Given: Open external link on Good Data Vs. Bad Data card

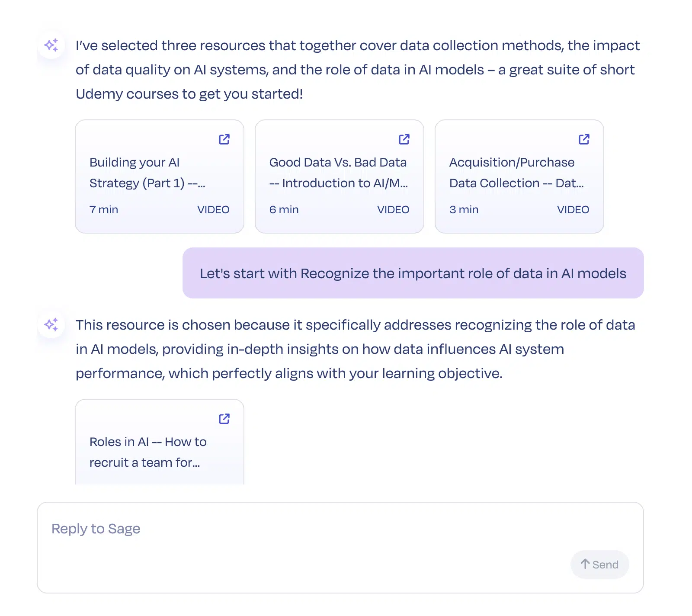Looking at the screenshot, I should pos(404,139).
